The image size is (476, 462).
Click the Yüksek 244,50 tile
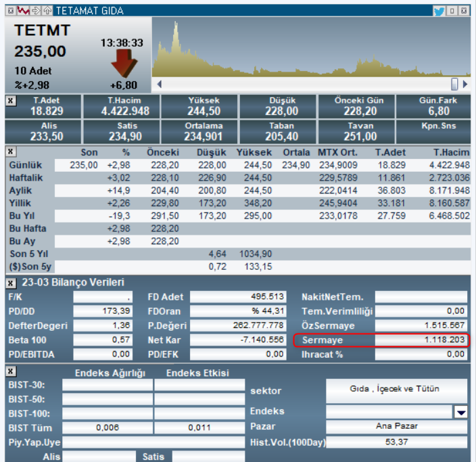tap(199, 106)
